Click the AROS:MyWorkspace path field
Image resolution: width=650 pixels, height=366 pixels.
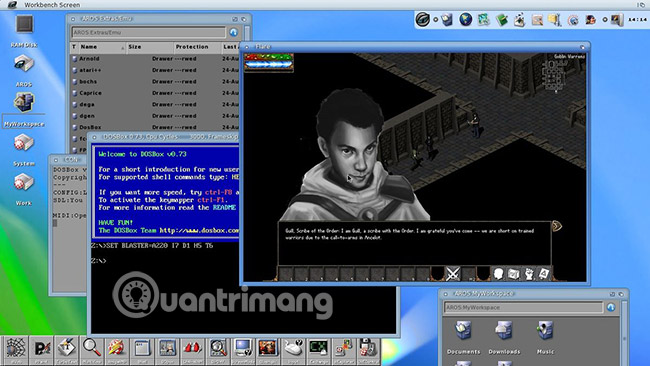click(524, 308)
